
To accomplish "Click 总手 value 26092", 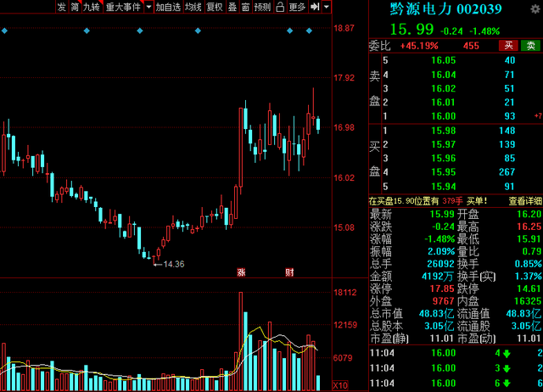I will point(440,264).
